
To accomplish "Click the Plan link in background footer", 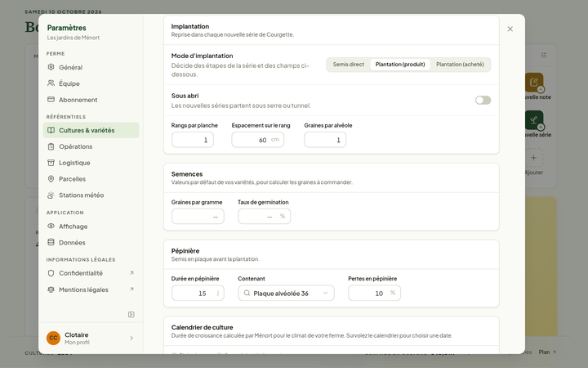I will [547, 352].
